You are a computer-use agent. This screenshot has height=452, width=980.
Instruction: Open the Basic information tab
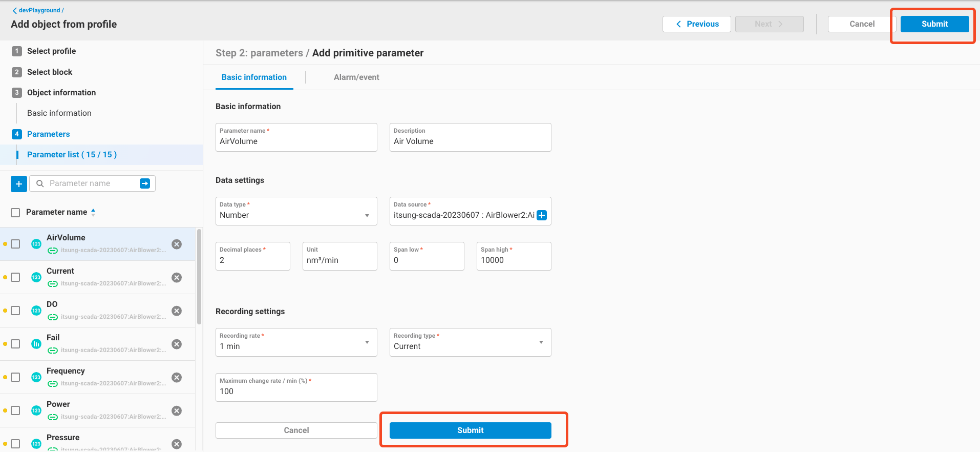click(x=254, y=77)
